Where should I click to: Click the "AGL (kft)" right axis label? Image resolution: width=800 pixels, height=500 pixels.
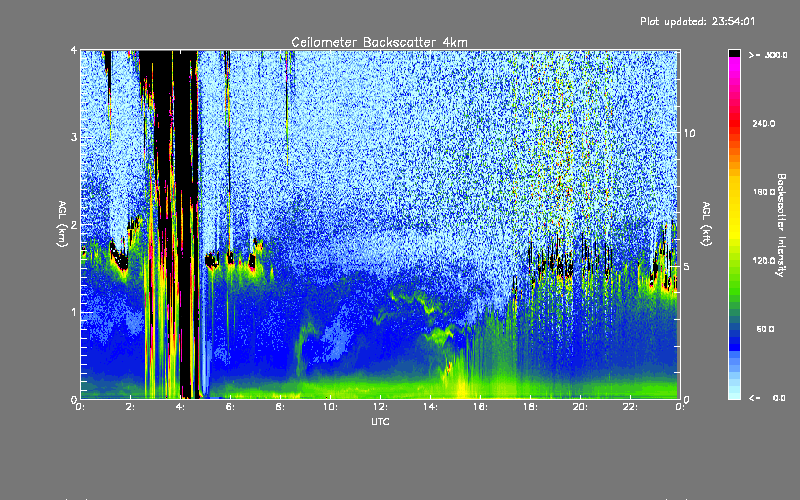tap(706, 224)
